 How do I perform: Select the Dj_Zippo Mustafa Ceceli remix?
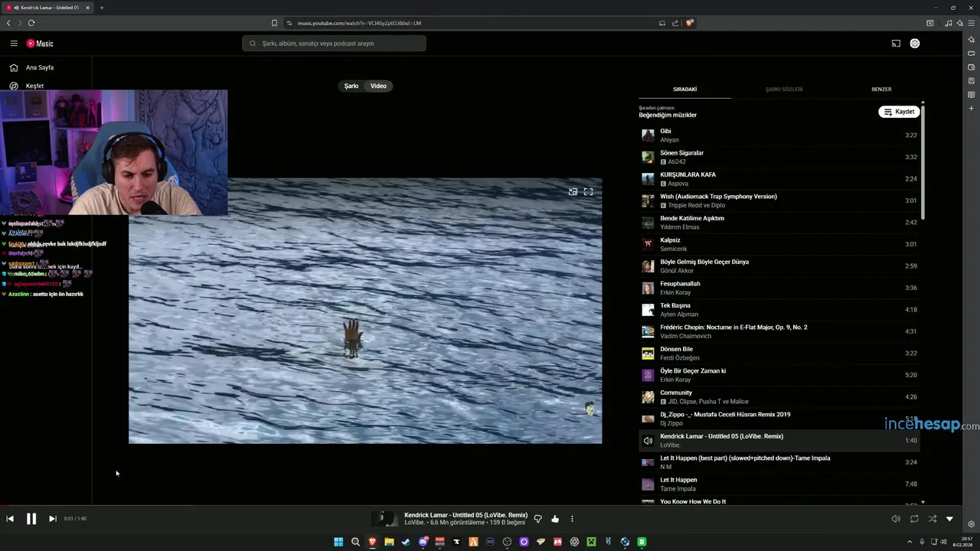pyautogui.click(x=779, y=419)
